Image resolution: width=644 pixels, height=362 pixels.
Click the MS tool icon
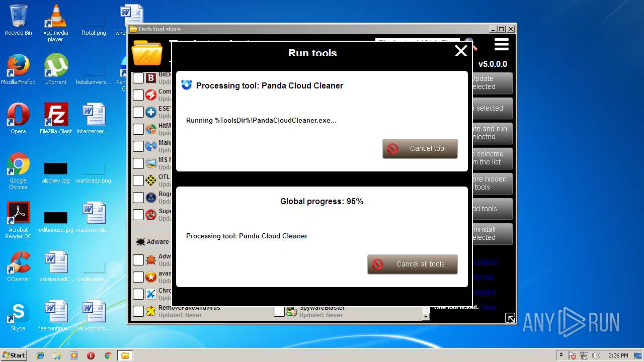[x=151, y=163]
